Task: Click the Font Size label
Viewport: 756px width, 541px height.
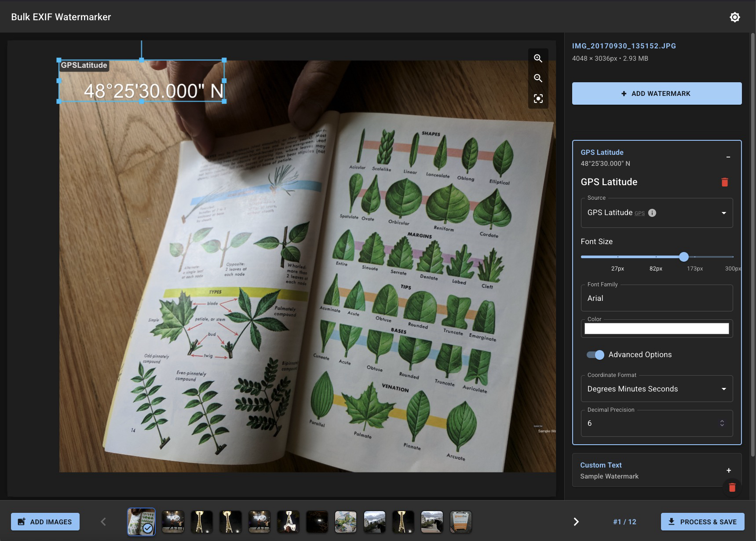Action: point(596,241)
